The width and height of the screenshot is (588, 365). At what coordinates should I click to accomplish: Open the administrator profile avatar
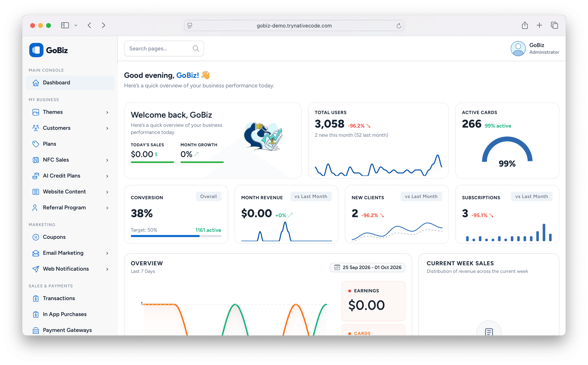coord(518,49)
